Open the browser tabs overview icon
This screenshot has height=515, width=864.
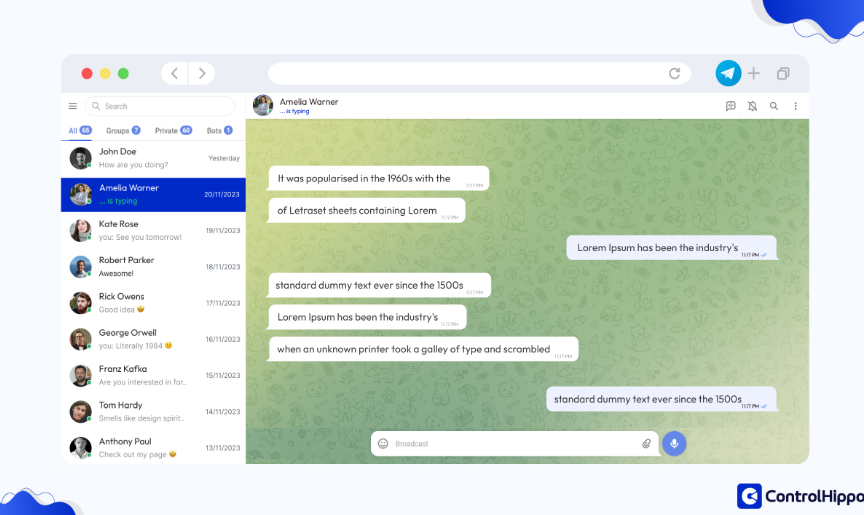pos(783,73)
